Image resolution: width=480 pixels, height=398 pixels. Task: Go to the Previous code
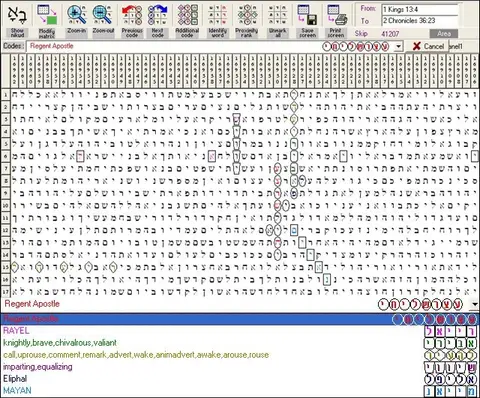132,20
